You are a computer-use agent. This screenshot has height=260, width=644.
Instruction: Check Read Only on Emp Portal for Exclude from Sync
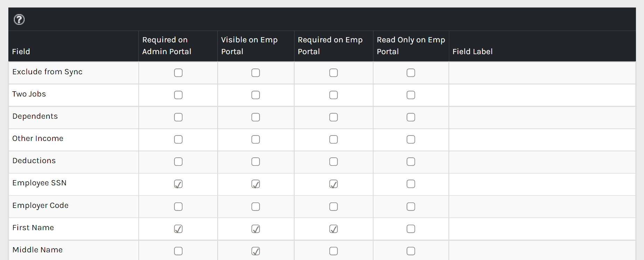[x=411, y=73]
